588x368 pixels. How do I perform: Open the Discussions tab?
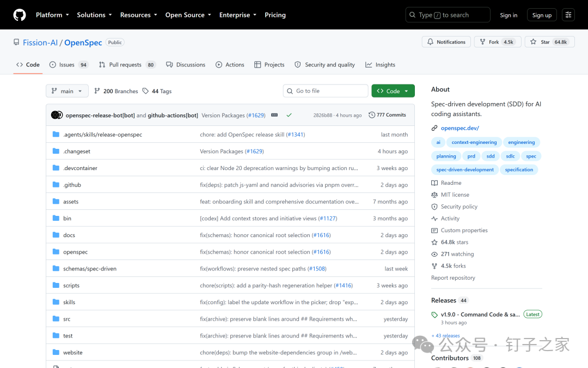[x=186, y=64]
